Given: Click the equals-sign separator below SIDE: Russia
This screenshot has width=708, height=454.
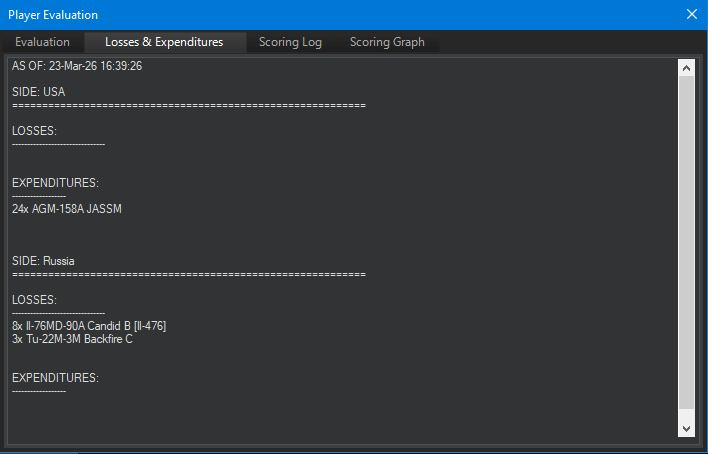Looking at the screenshot, I should pos(188,274).
